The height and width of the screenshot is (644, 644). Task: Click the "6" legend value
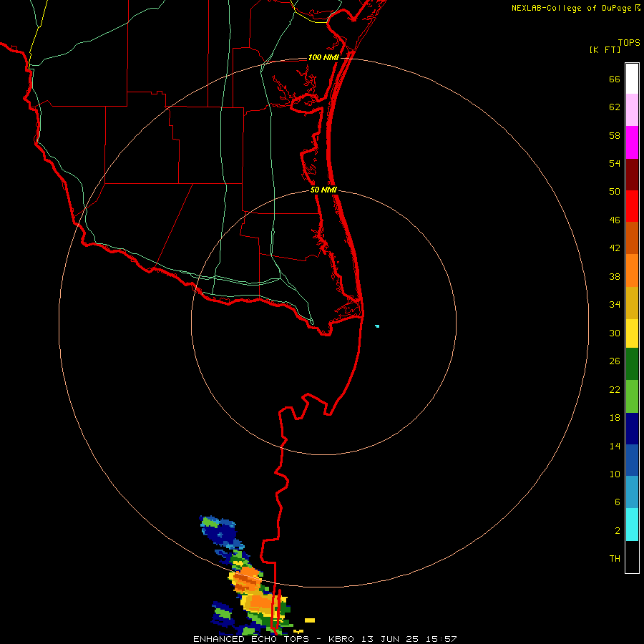618,502
